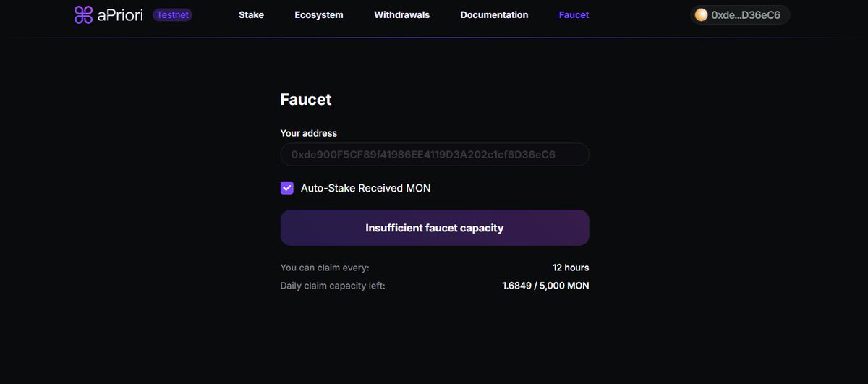
Task: Click the 1.6849 / 5,000 MON capacity value
Action: [545, 286]
